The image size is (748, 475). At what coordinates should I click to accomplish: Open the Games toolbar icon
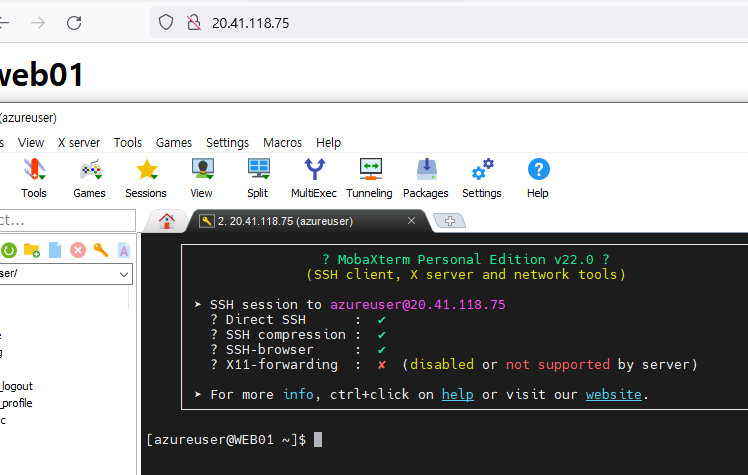(89, 178)
